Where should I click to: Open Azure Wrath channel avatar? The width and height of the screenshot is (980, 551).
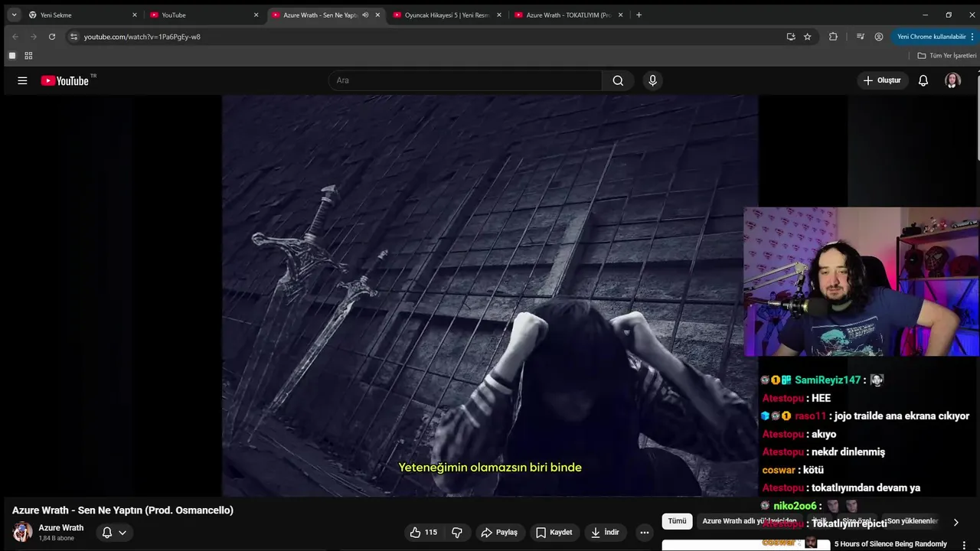pos(23,532)
